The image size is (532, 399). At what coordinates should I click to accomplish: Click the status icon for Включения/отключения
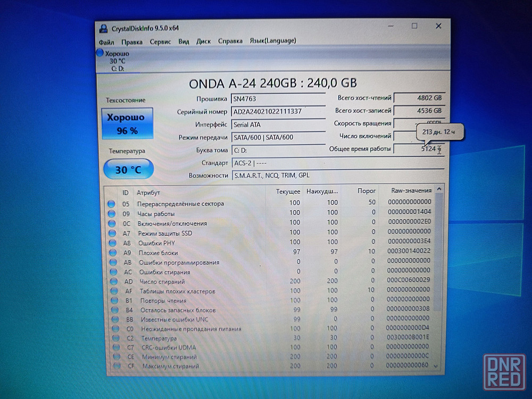coord(112,223)
